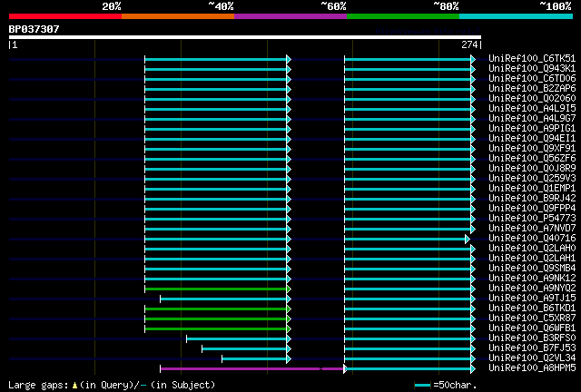581x392 pixels.
Task: Pick the UniRef100_Q56ZF6 label
Action: click(532, 159)
